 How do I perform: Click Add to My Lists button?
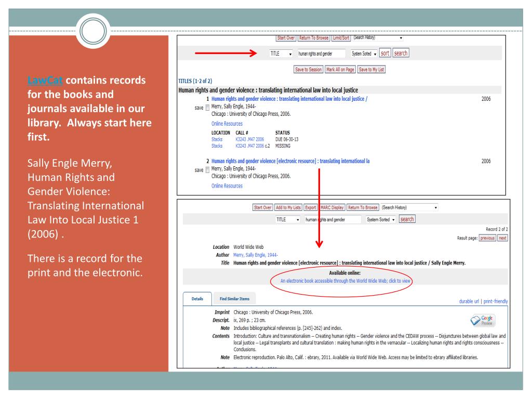pos(288,208)
